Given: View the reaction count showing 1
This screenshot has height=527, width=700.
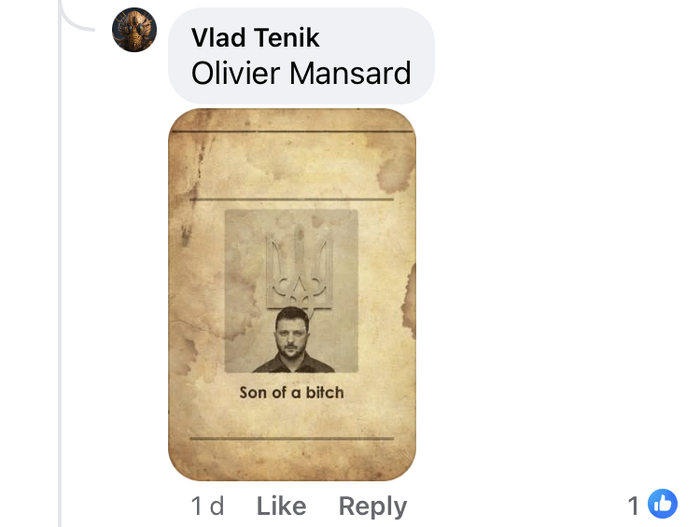Looking at the screenshot, I should (633, 506).
